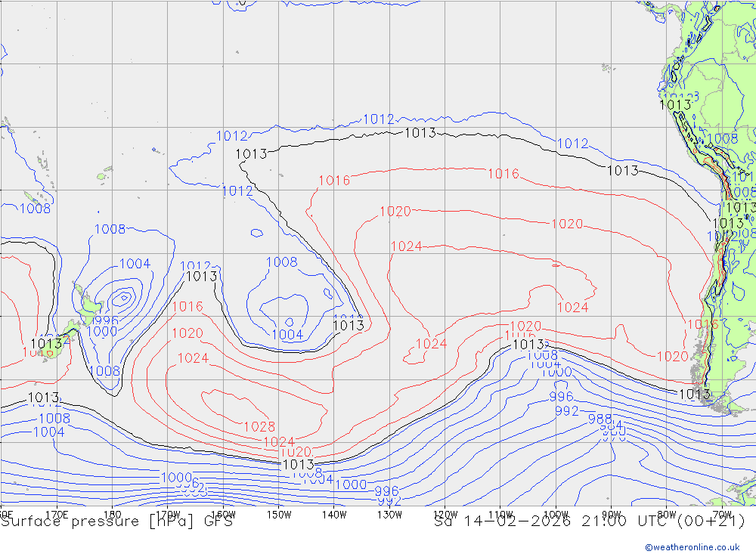
Task: Click the 'Surface pressure [hPa] GFS' title text
Action: [x=116, y=522]
